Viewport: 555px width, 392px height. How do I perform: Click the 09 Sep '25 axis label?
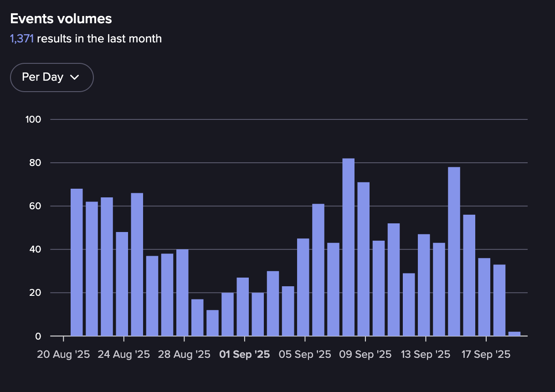coord(365,355)
